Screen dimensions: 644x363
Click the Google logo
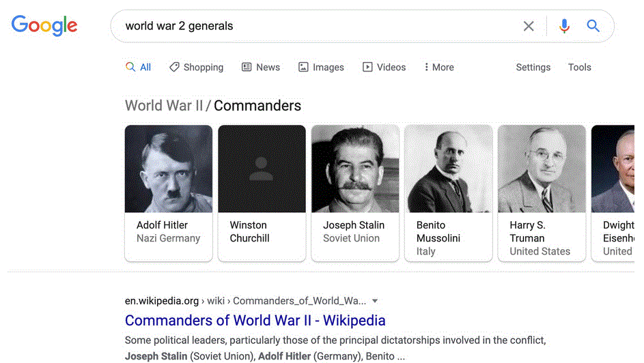(44, 26)
